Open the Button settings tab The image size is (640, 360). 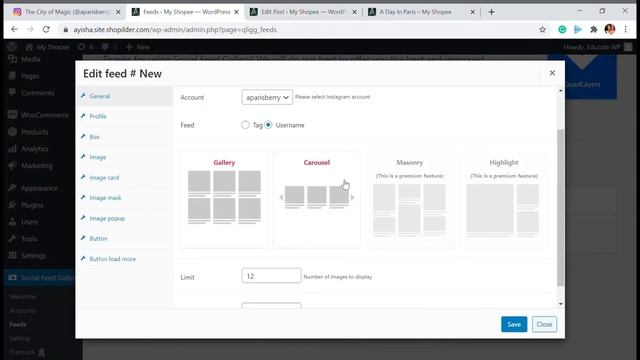point(124,238)
